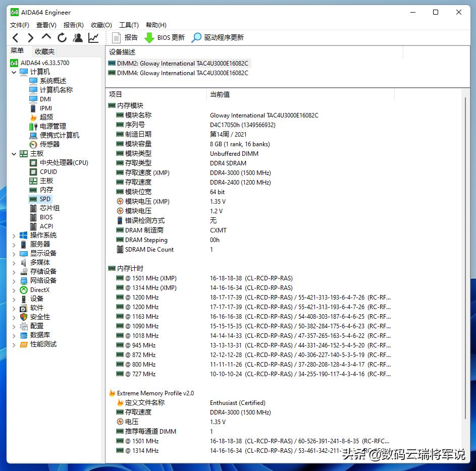Viewport: 476px width, 471px height.
Task: Open the 查看(V) menu
Action: point(45,25)
